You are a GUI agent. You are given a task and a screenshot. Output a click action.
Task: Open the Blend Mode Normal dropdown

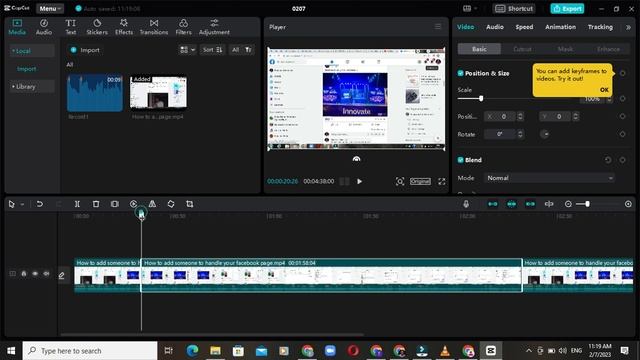pos(549,178)
